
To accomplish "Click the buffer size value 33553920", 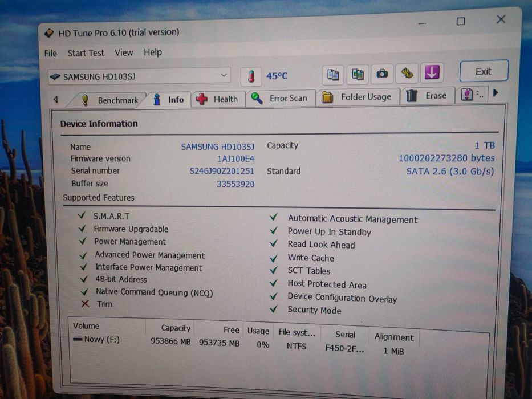I will 235,184.
